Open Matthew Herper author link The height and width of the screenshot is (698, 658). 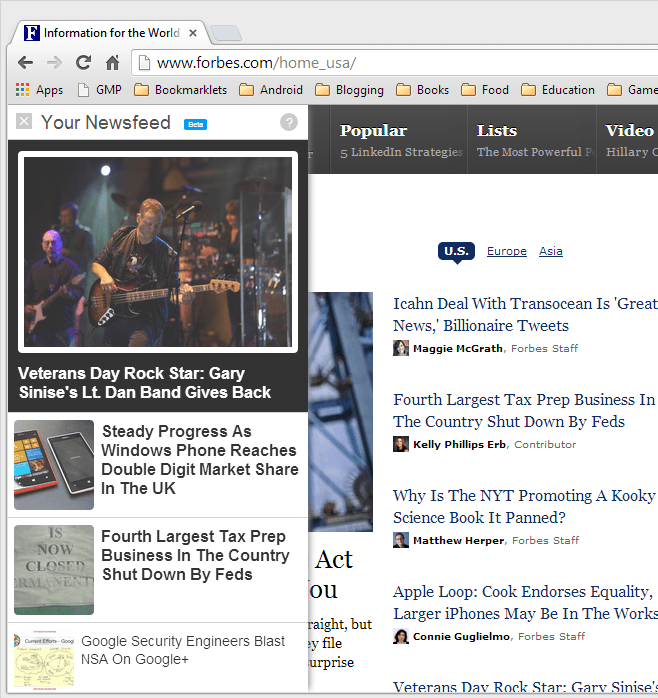[459, 540]
